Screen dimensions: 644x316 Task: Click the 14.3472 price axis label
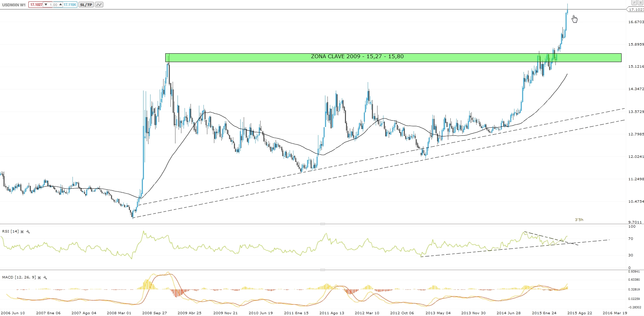(636, 89)
